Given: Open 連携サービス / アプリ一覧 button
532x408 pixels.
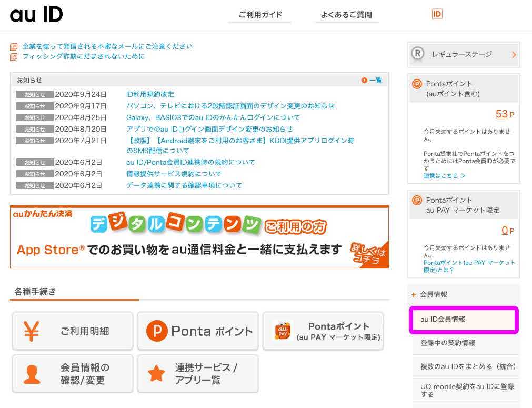Looking at the screenshot, I should (x=198, y=374).
